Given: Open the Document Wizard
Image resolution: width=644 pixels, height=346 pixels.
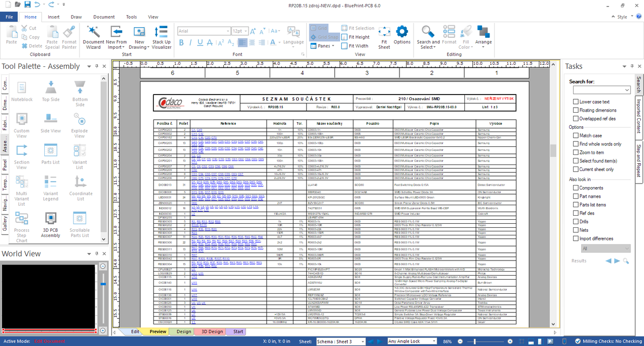Looking at the screenshot, I should point(94,38).
